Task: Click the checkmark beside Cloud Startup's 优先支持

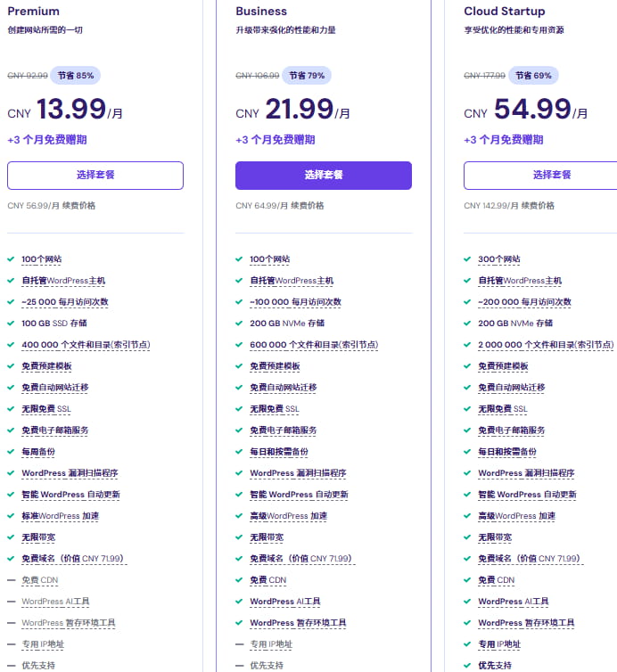Action: pos(467,666)
